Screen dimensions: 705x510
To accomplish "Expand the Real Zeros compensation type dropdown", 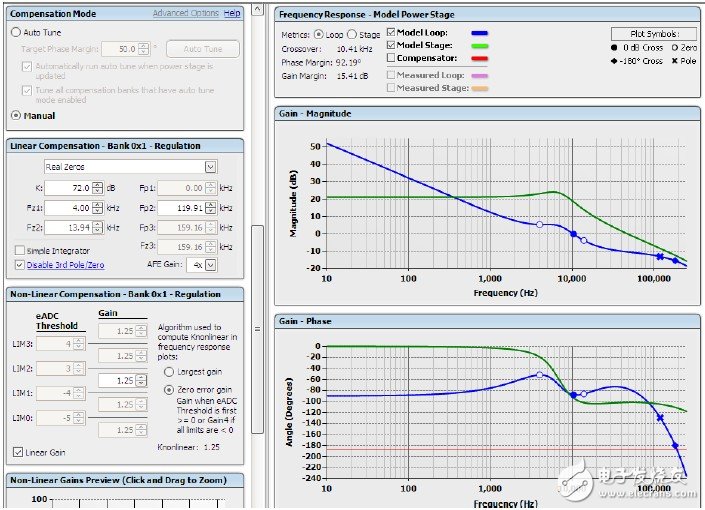I will click(210, 167).
